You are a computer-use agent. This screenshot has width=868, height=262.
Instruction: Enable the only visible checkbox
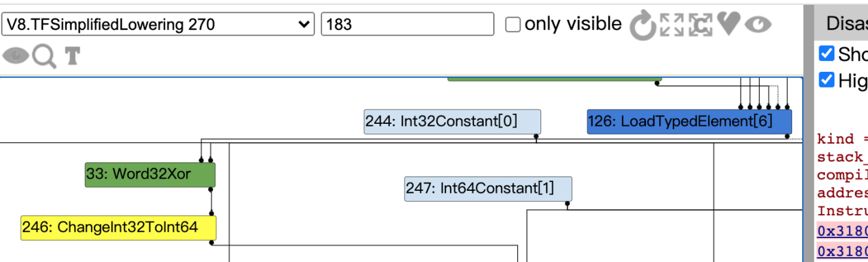click(512, 25)
